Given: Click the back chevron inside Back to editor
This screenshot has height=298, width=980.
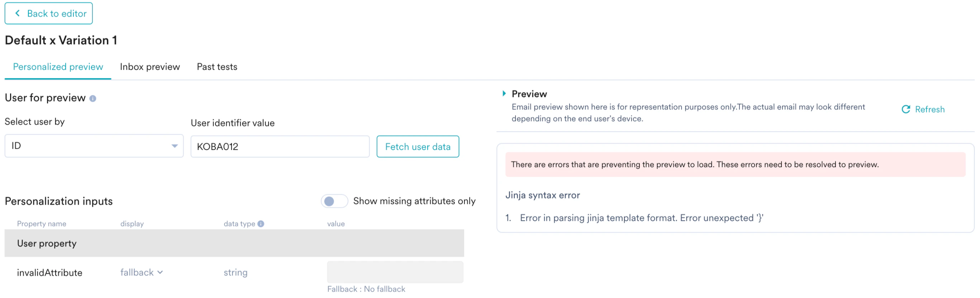Looking at the screenshot, I should pos(17,13).
